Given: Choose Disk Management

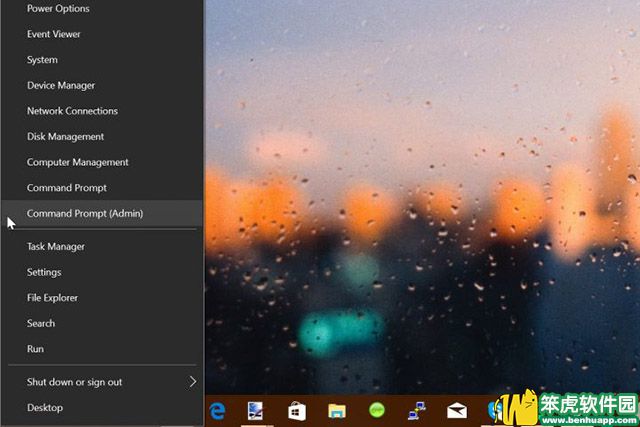Looking at the screenshot, I should pos(65,137).
